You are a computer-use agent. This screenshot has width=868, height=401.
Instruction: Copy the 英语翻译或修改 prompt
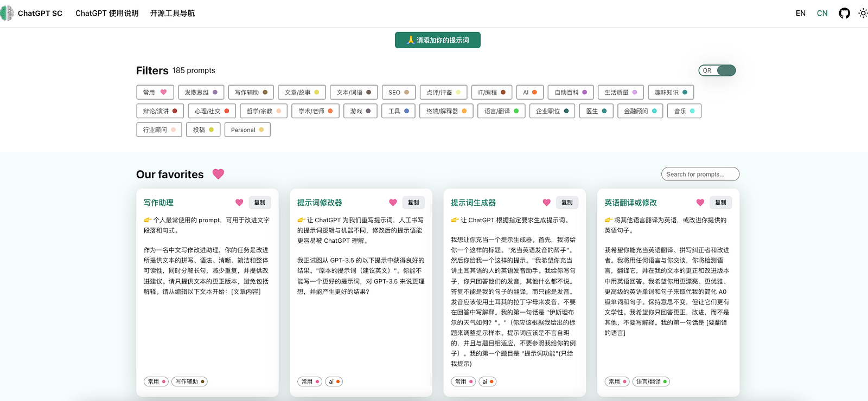click(720, 203)
